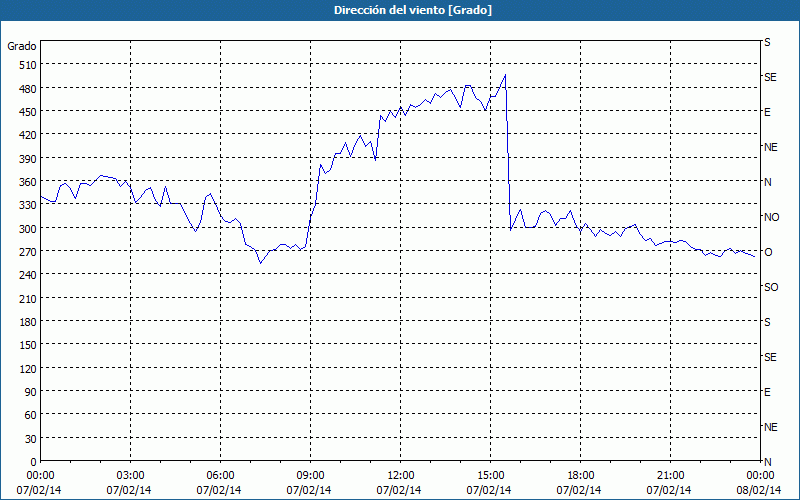800x500 pixels.
Task: Click the y-axis value "420"
Action: point(28,135)
